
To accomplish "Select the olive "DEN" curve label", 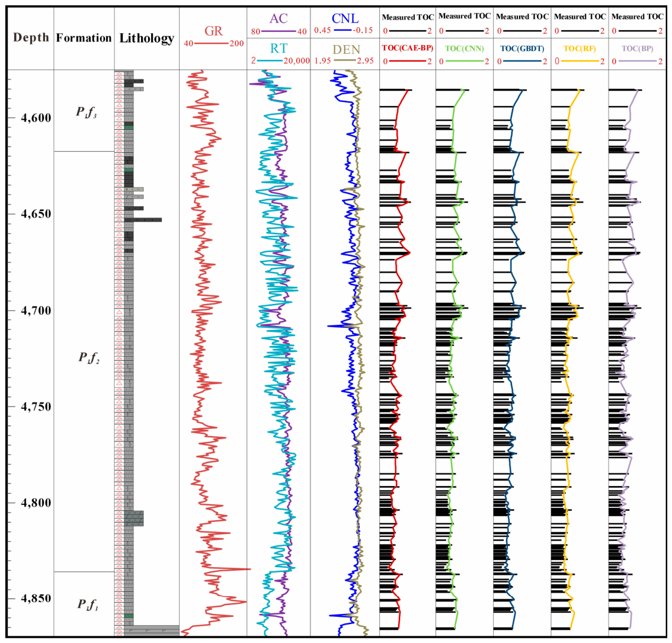I will click(346, 50).
